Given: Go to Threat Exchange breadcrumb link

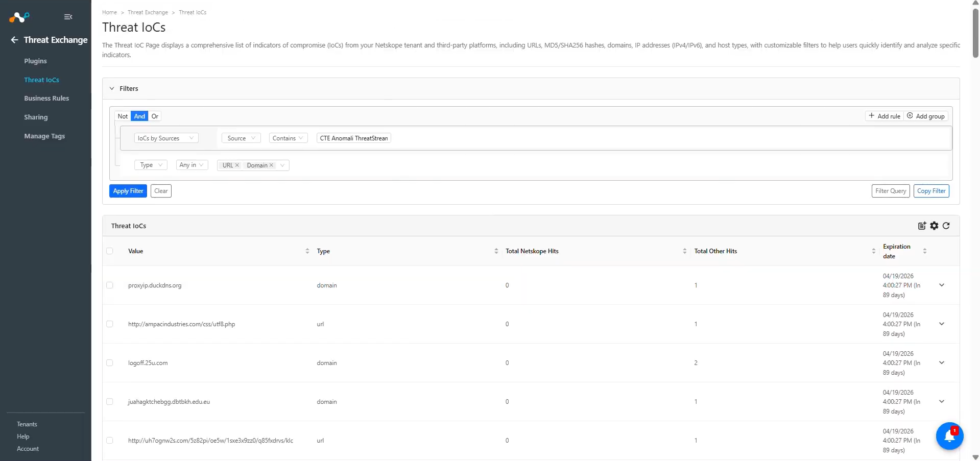Looking at the screenshot, I should pyautogui.click(x=148, y=12).
